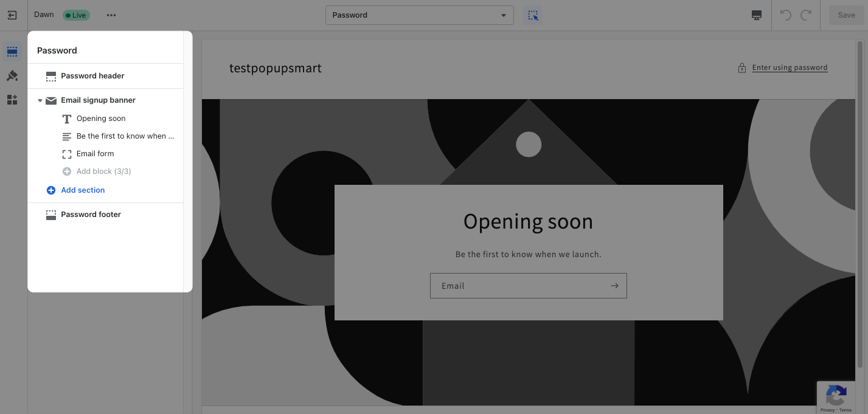Open desktop preview size options
This screenshot has height=414, width=868.
(x=756, y=15)
